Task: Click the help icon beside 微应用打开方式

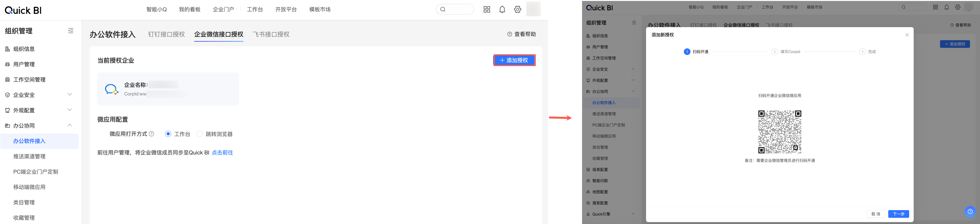Action: (151, 134)
